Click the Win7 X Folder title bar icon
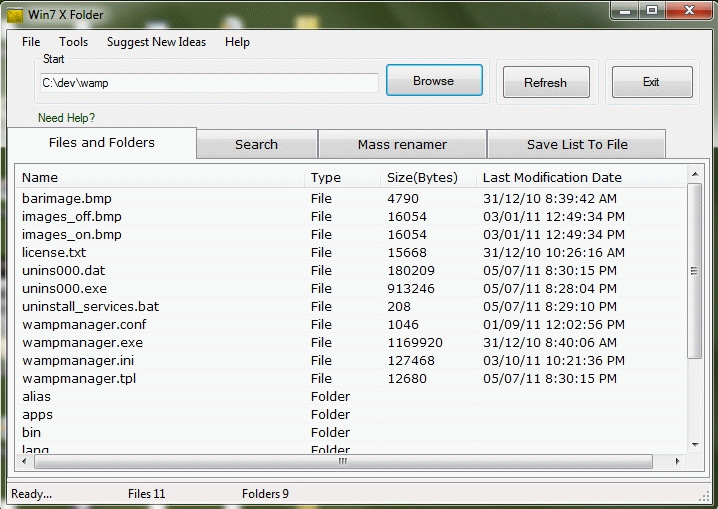 (15, 15)
